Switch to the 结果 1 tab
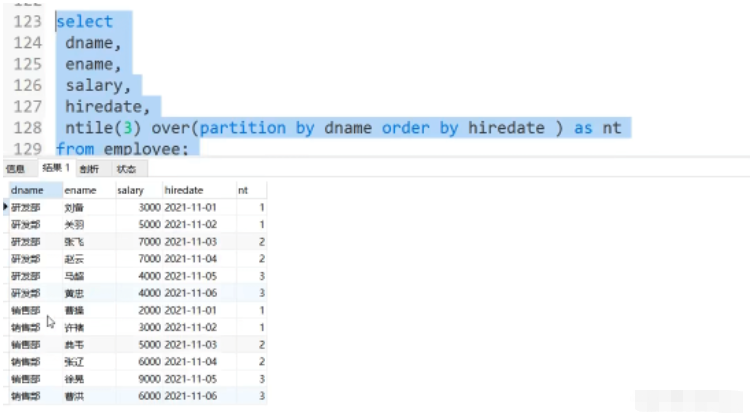The height and width of the screenshot is (413, 753). click(x=56, y=168)
